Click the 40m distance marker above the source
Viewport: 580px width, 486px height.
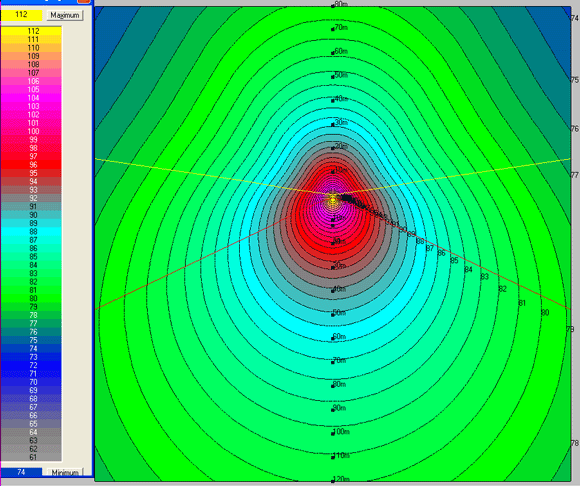339,99
